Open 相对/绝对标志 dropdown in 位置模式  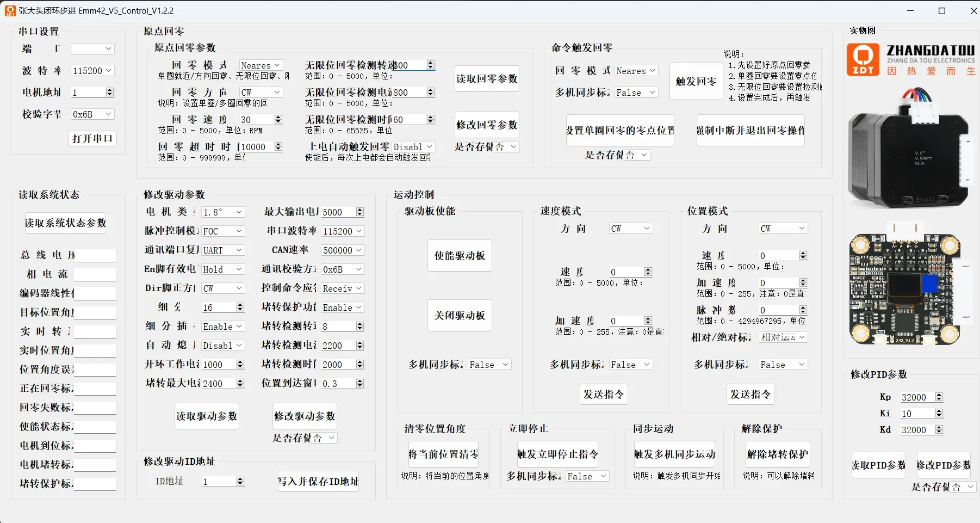point(784,337)
